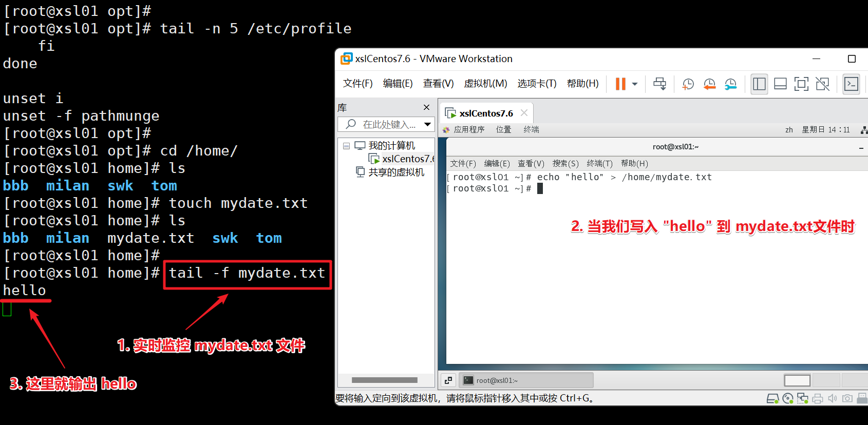The width and height of the screenshot is (868, 425).
Task: Click the 星期日 14:11 clock in CentOS panel
Action: pos(826,130)
